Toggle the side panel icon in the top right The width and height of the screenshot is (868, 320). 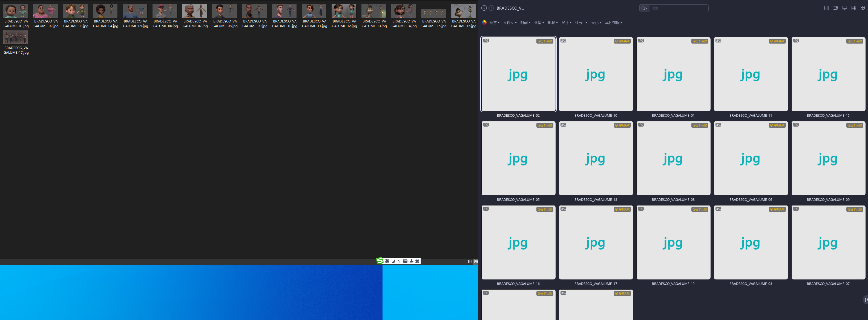pos(827,8)
